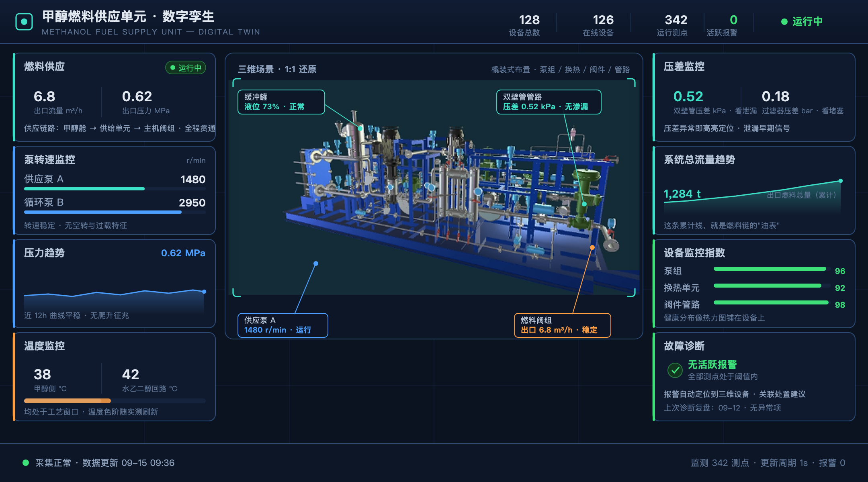
Task: Click the 供应泵 A speed bar
Action: (115, 189)
